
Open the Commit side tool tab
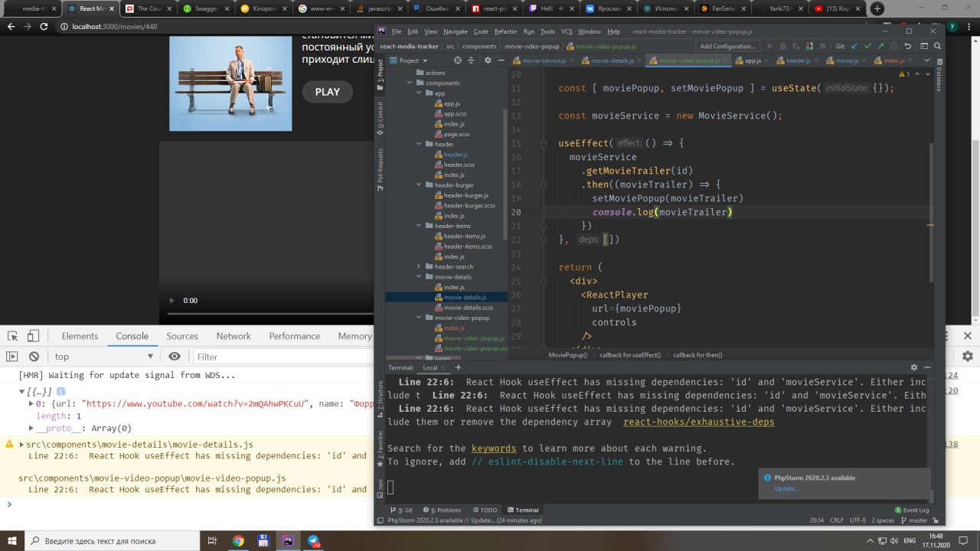[381, 119]
